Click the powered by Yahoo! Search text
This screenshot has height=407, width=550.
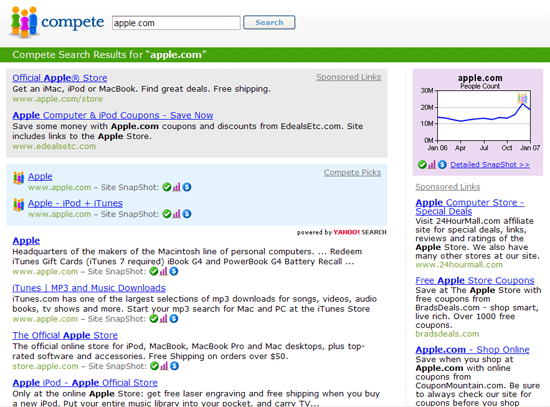click(x=341, y=232)
